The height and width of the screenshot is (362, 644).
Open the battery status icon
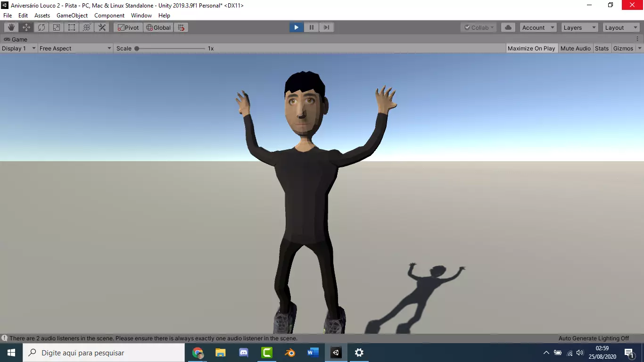point(558,353)
